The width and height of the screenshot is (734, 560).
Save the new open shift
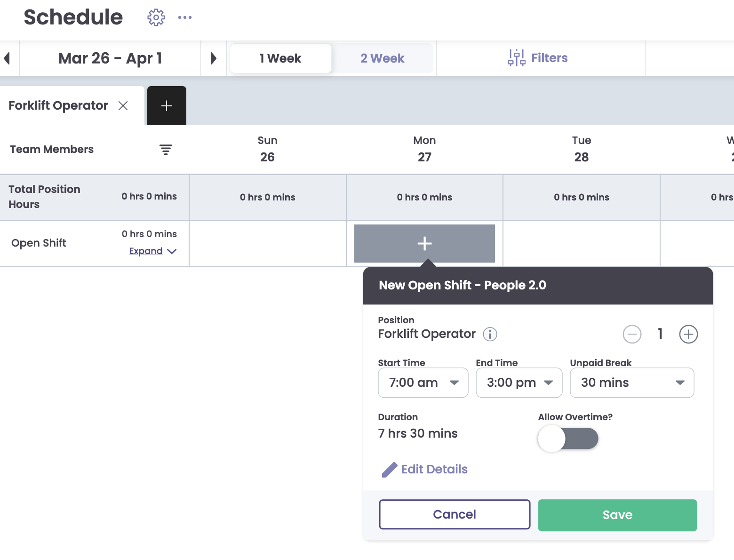(x=617, y=515)
